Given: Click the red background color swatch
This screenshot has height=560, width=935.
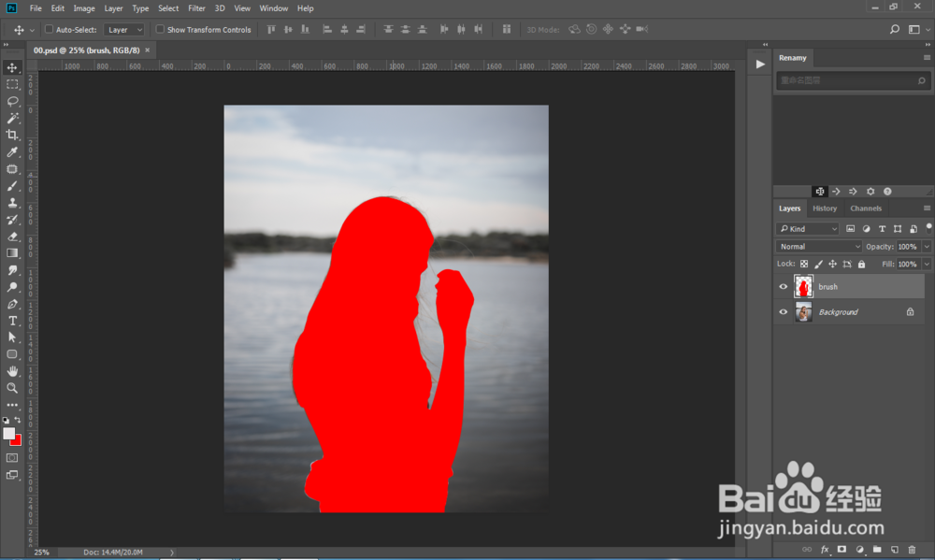Looking at the screenshot, I should [x=17, y=441].
